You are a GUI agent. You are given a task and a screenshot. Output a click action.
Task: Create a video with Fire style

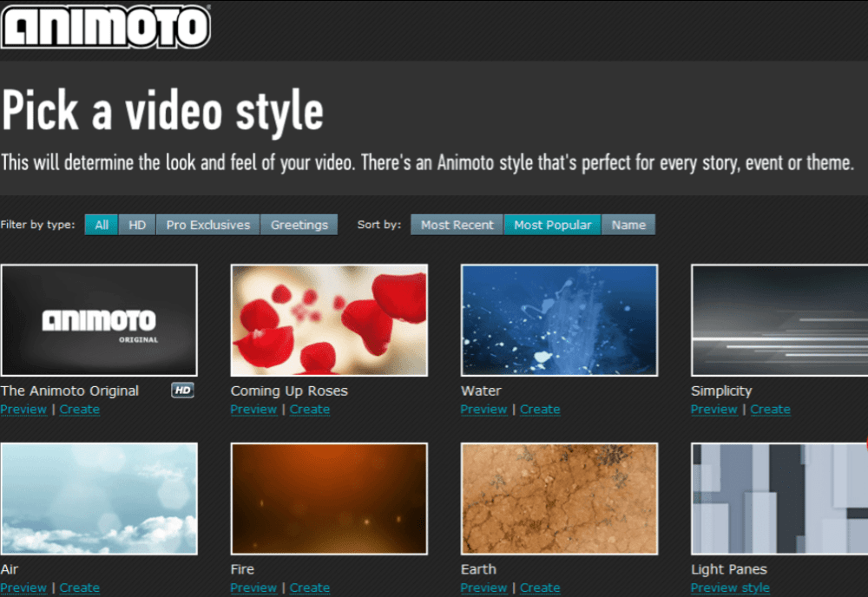click(310, 587)
